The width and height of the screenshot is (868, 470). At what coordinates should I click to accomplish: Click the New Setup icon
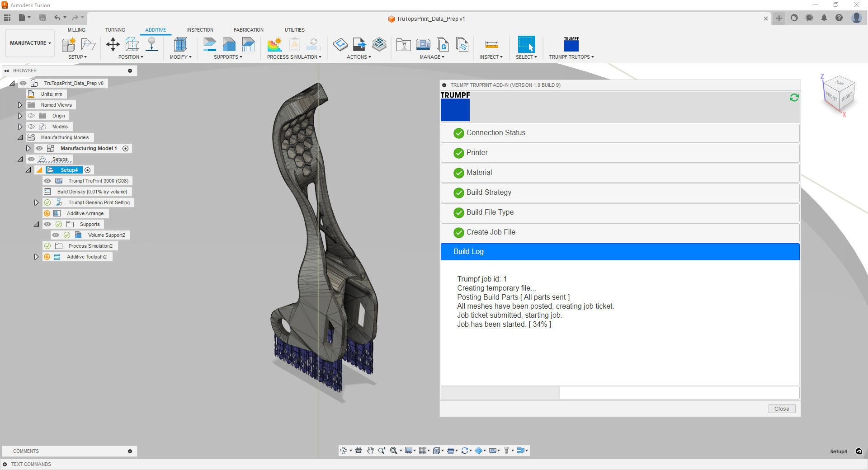pyautogui.click(x=69, y=44)
